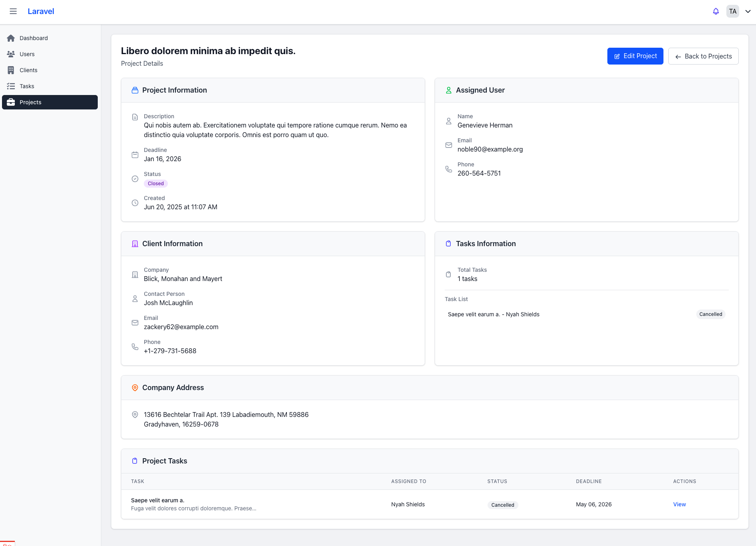The height and width of the screenshot is (546, 756).
Task: Click the Cancelled badge in Task List
Action: 710,314
